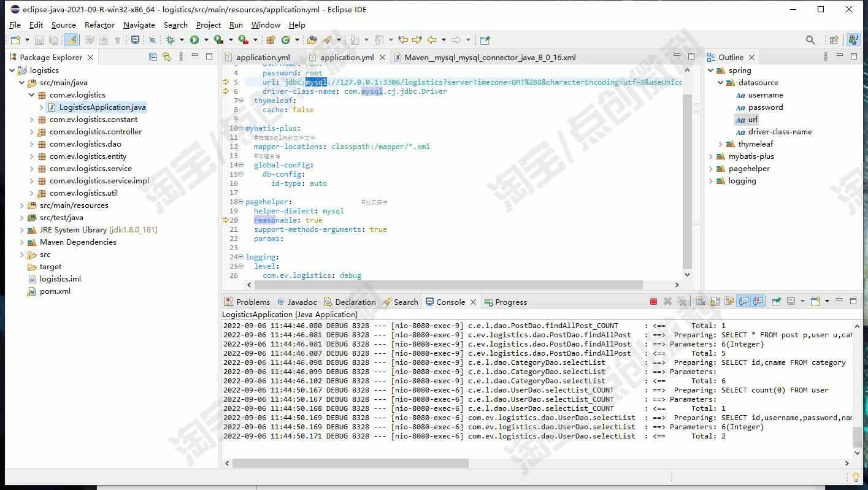The image size is (868, 490).
Task: Collapse All in Package Explorer
Action: [x=153, y=57]
